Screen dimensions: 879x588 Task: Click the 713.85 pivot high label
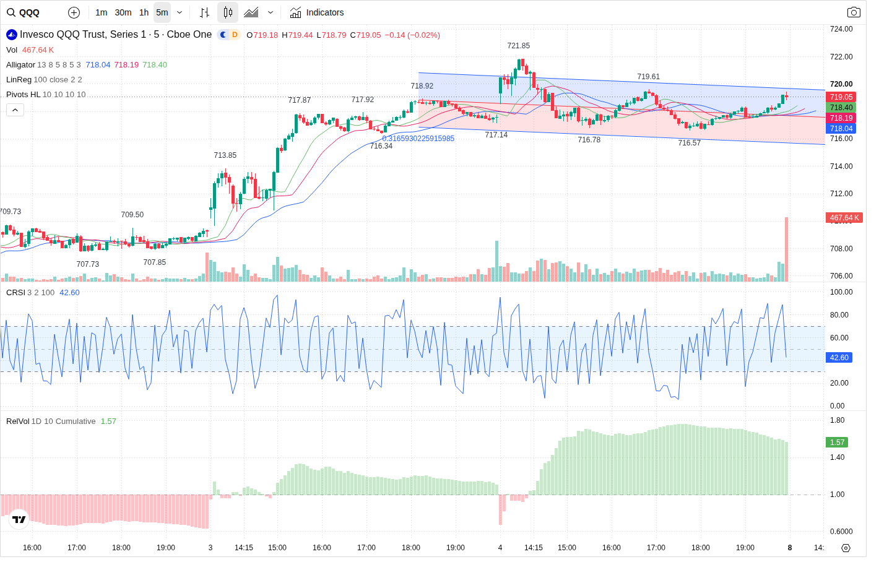(225, 155)
